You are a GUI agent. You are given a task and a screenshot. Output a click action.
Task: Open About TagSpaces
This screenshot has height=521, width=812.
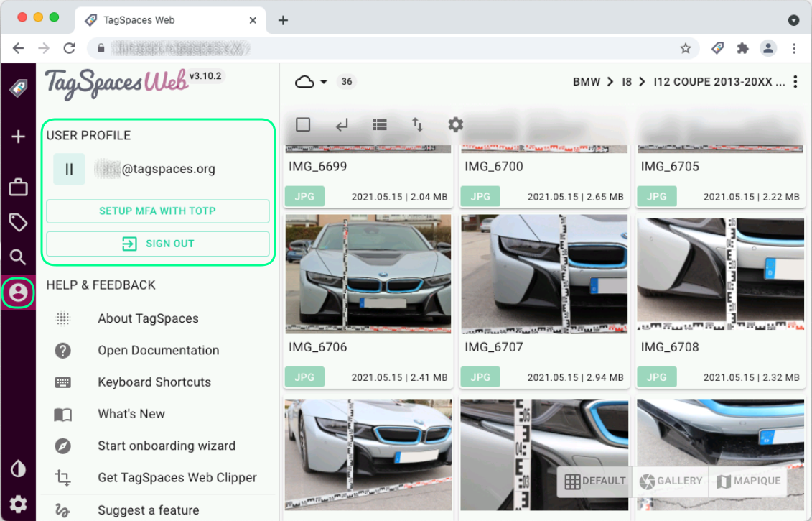(148, 318)
